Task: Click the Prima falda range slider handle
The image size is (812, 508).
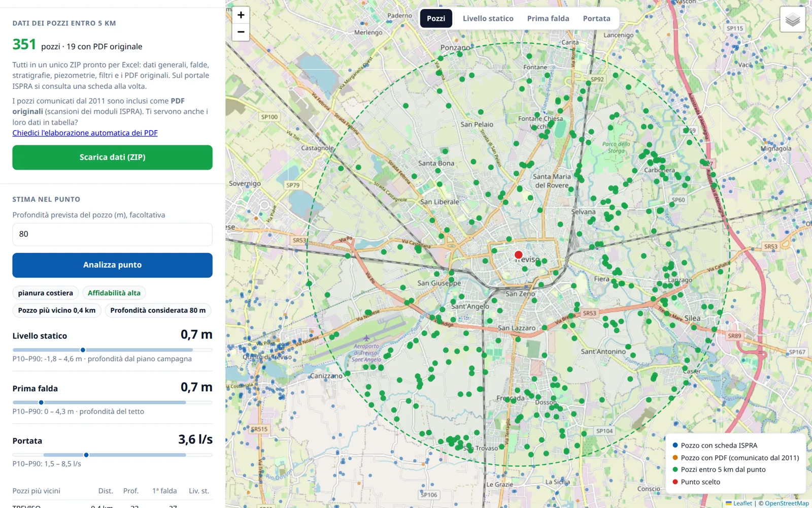Action: coord(41,402)
